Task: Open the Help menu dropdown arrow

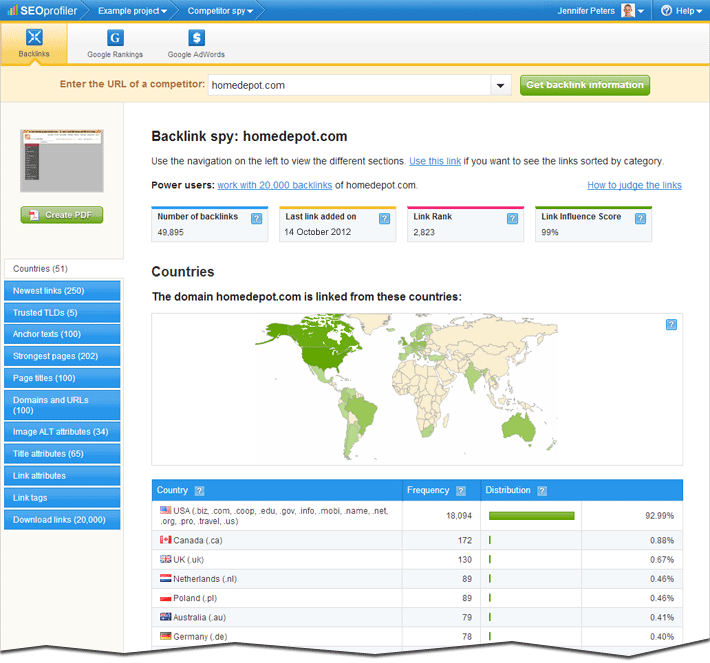Action: click(x=699, y=11)
